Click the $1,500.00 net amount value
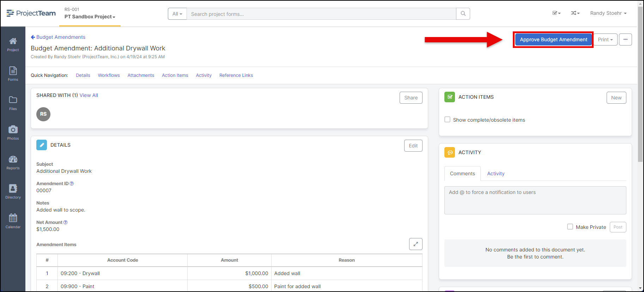 pos(48,229)
